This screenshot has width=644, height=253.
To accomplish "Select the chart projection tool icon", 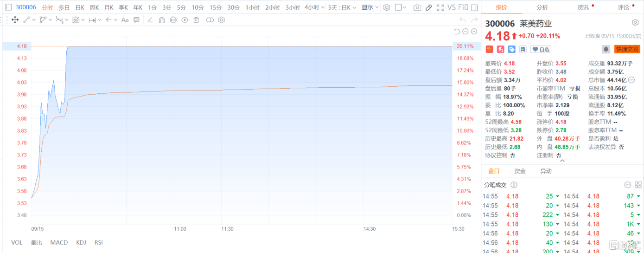I will coord(76,20).
